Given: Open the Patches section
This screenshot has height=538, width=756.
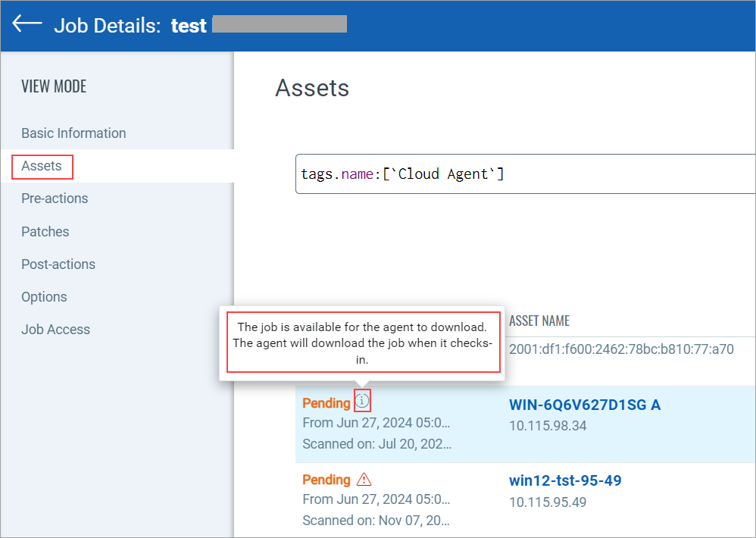Looking at the screenshot, I should (x=45, y=231).
